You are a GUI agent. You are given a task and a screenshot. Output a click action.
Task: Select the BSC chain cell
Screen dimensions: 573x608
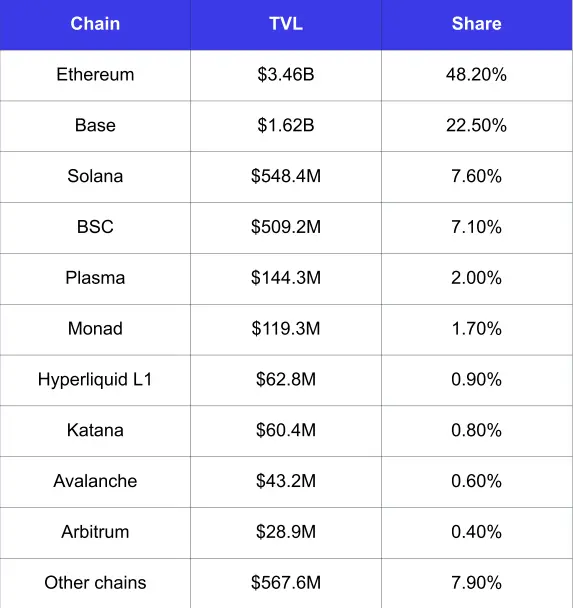click(95, 227)
